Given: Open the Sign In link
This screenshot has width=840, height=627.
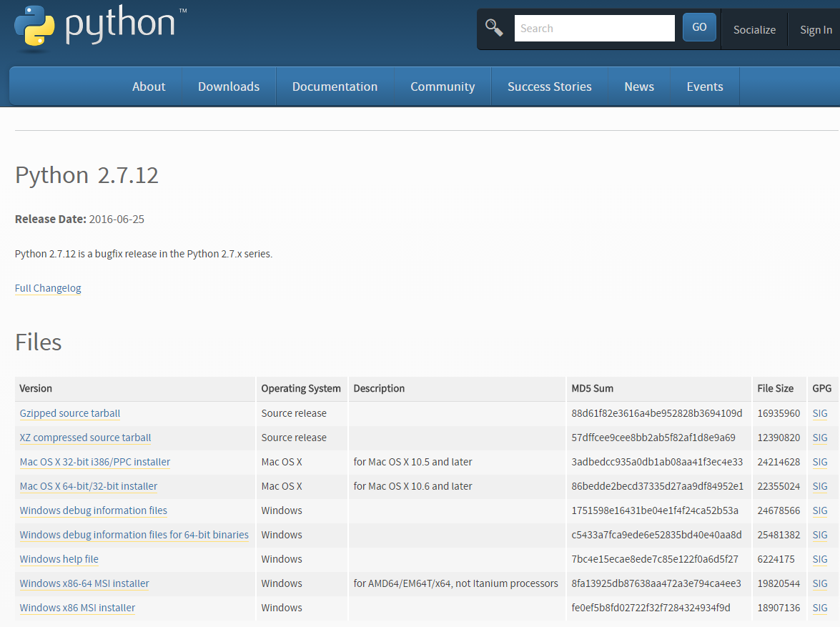Looking at the screenshot, I should 816,30.
